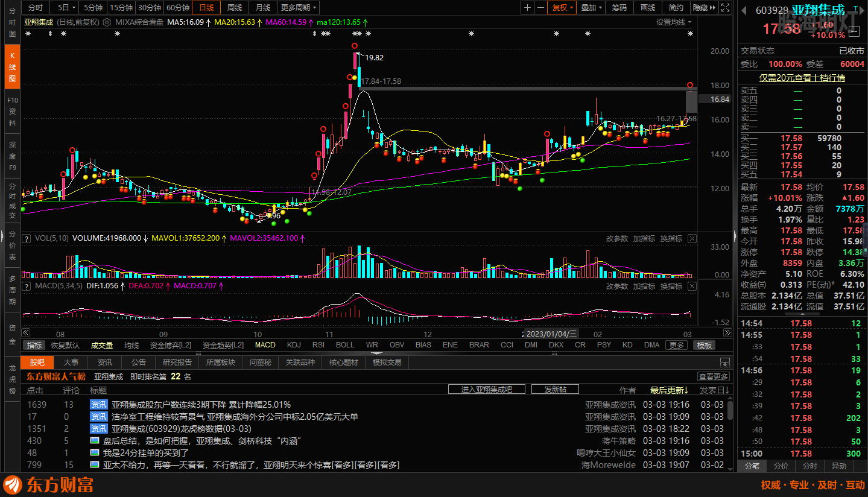Click the picture icon on 盘后总结 post

point(94,441)
